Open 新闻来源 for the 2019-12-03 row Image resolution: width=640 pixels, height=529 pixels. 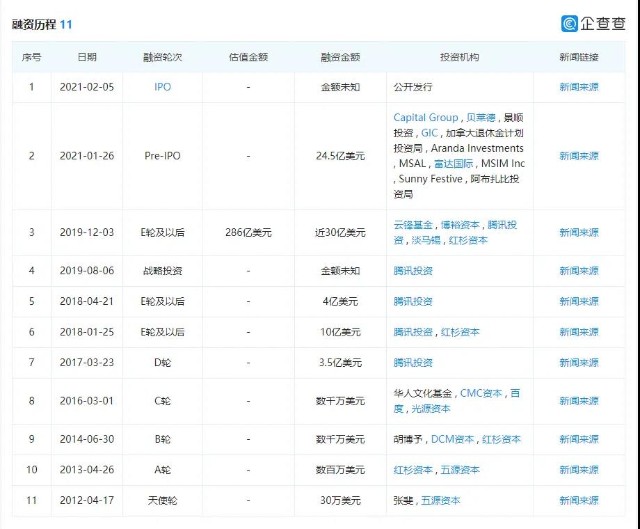tap(579, 233)
